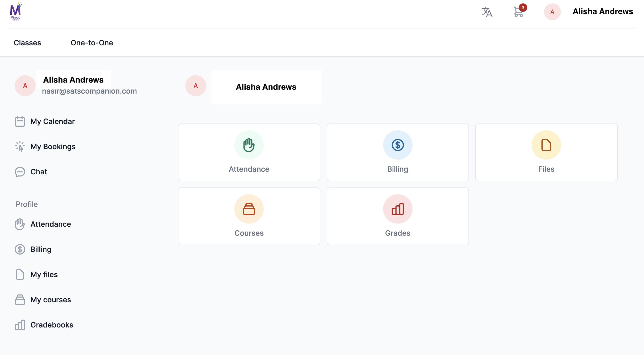The width and height of the screenshot is (644, 355).
Task: Go to My Bookings in sidebar
Action: (53, 147)
